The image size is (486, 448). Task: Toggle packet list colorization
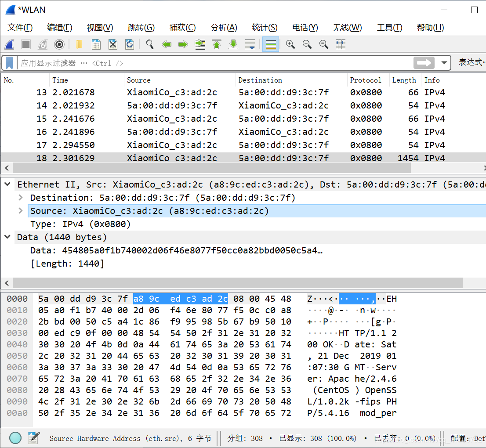pos(271,45)
